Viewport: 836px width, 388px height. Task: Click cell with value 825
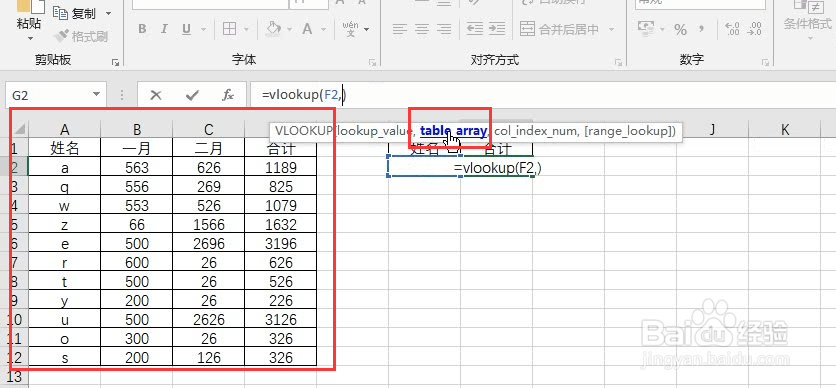coord(280,187)
